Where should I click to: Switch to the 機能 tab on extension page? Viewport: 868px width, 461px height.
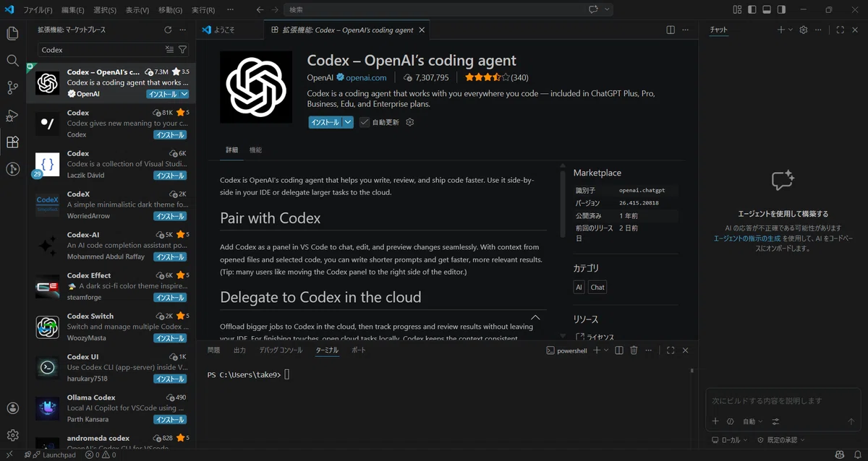point(255,150)
